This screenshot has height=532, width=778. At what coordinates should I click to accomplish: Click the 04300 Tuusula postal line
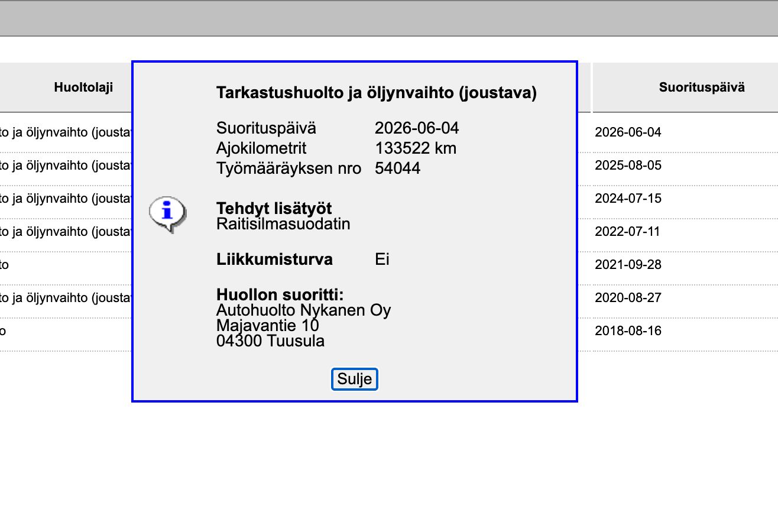[x=270, y=341]
